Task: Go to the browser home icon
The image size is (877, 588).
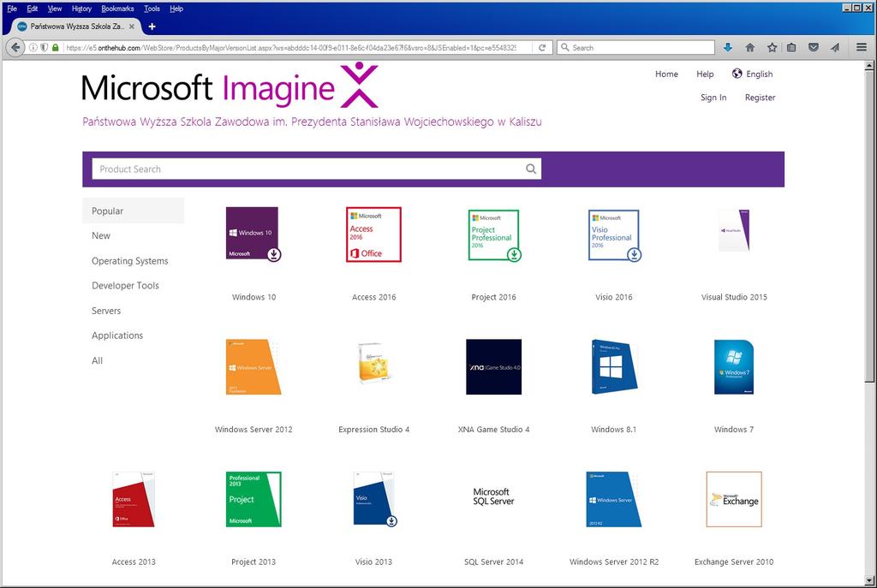Action: (750, 48)
